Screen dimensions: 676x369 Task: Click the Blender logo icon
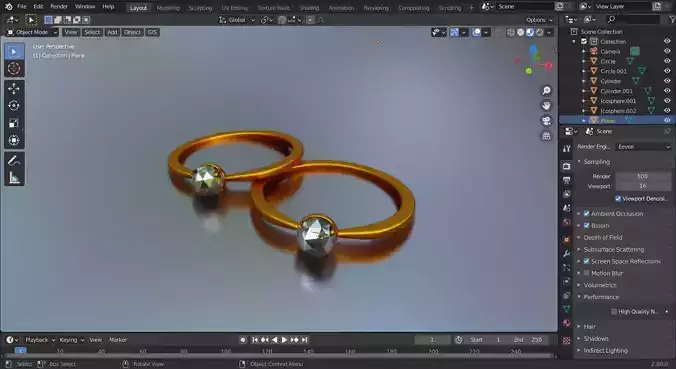9,6
